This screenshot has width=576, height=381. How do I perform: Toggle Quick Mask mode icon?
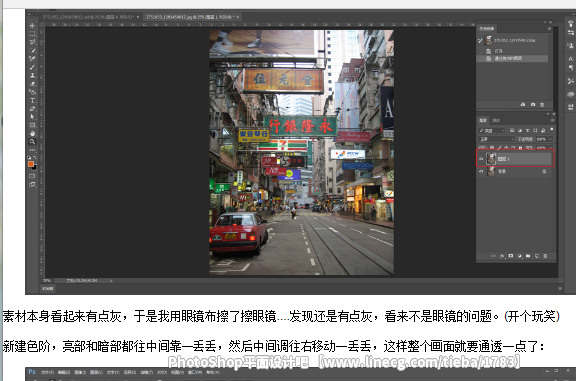(32, 176)
